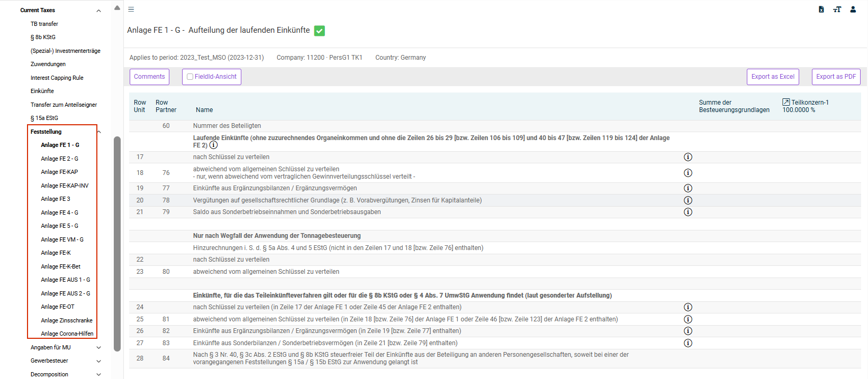Select Anlage FE 4 - G
868x379 pixels.
60,212
